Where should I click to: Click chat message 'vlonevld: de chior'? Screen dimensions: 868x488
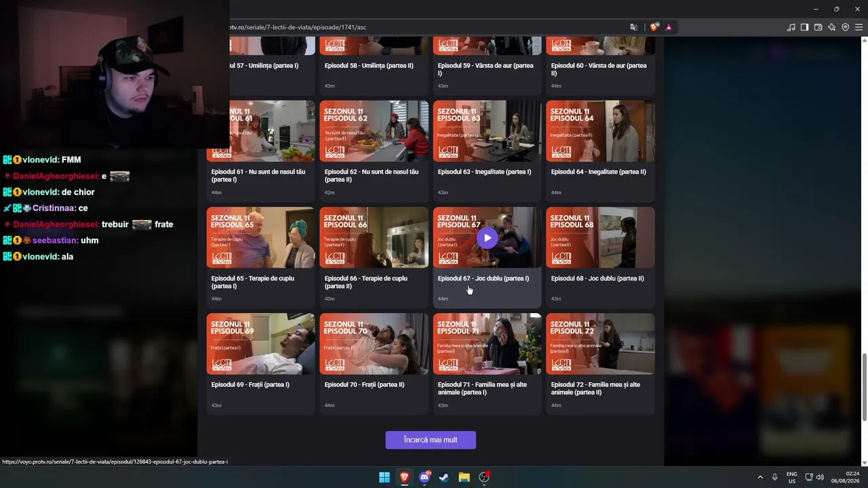point(49,192)
